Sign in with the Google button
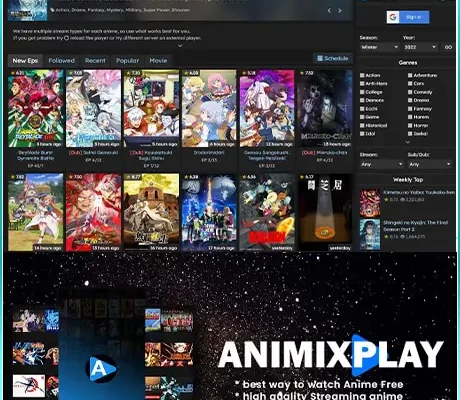460x400 pixels. (x=408, y=17)
